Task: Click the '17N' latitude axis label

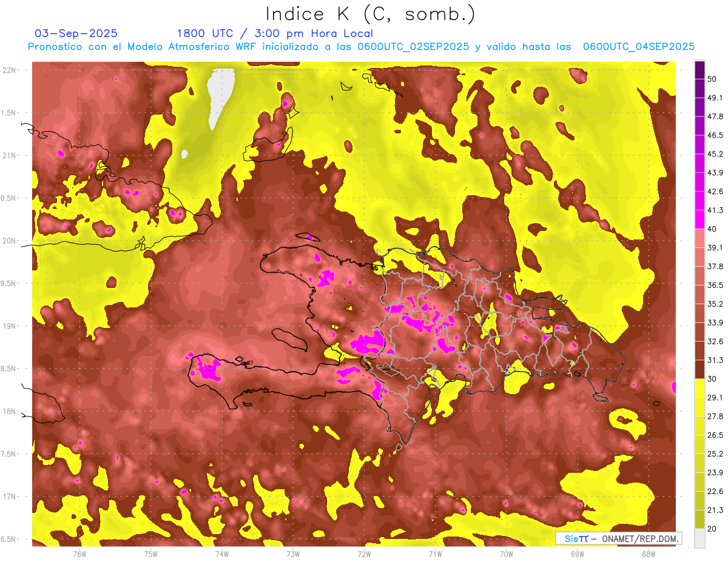Action: (10, 497)
